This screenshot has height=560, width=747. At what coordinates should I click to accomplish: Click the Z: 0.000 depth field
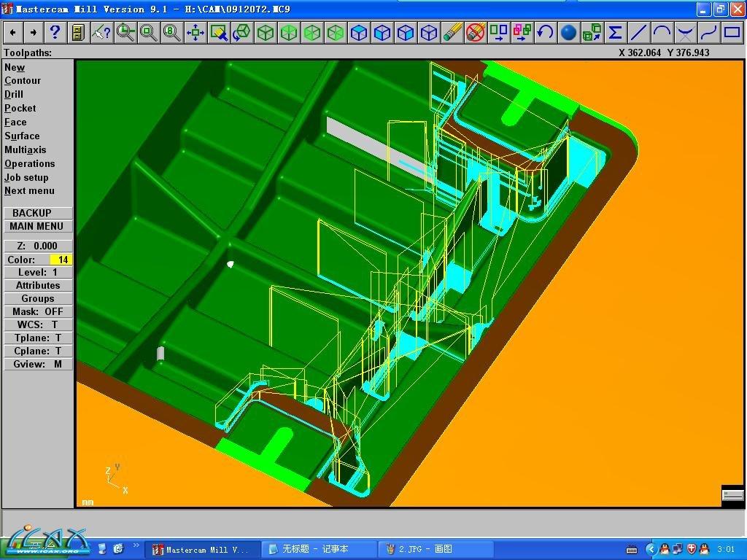click(x=38, y=246)
